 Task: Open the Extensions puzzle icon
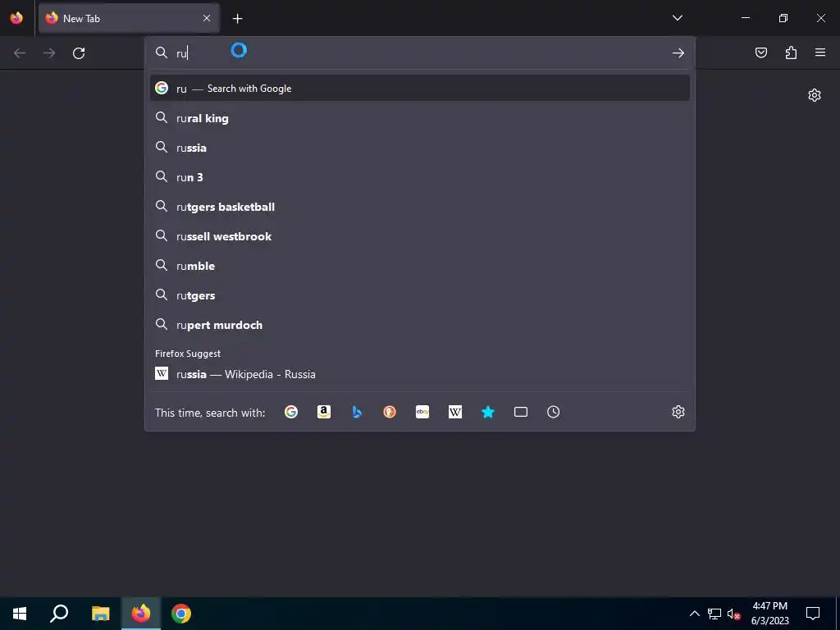point(791,52)
